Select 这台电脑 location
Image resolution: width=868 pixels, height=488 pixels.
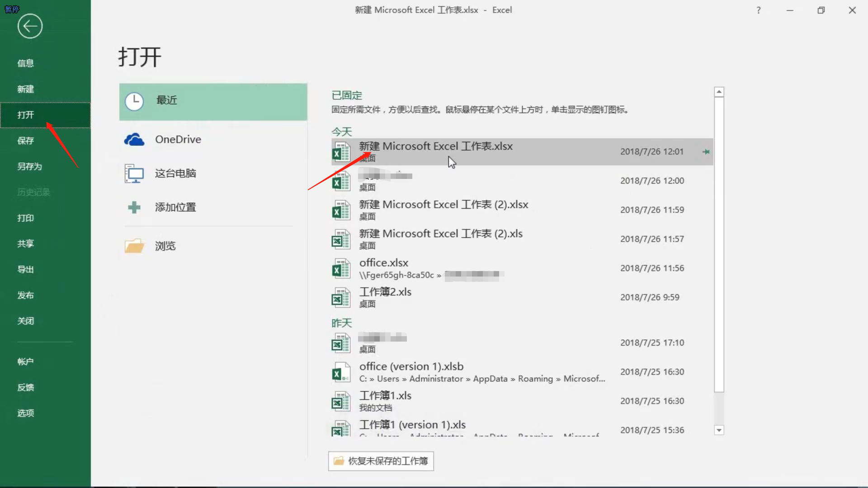213,174
